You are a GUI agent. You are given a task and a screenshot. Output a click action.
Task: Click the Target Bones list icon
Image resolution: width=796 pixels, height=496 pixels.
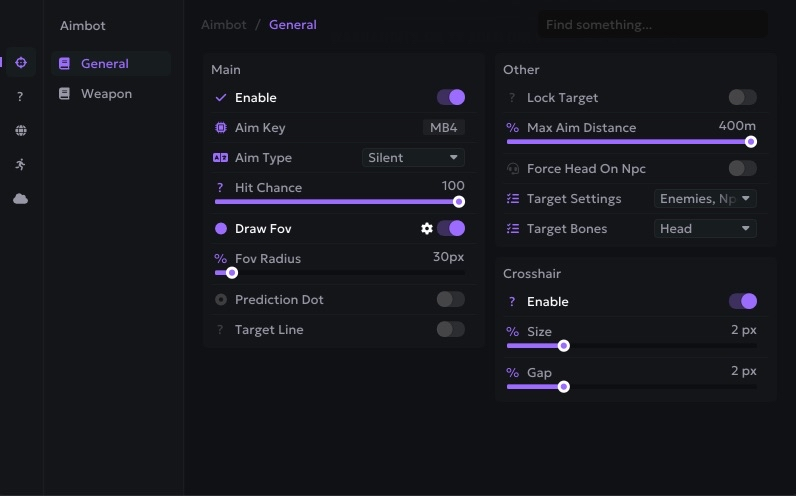pyautogui.click(x=513, y=229)
